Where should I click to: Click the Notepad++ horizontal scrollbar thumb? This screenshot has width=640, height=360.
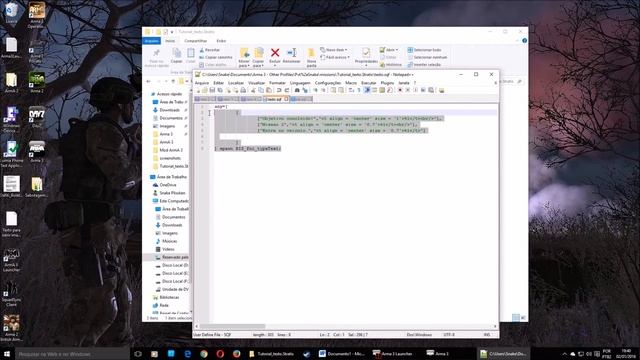tap(232, 327)
